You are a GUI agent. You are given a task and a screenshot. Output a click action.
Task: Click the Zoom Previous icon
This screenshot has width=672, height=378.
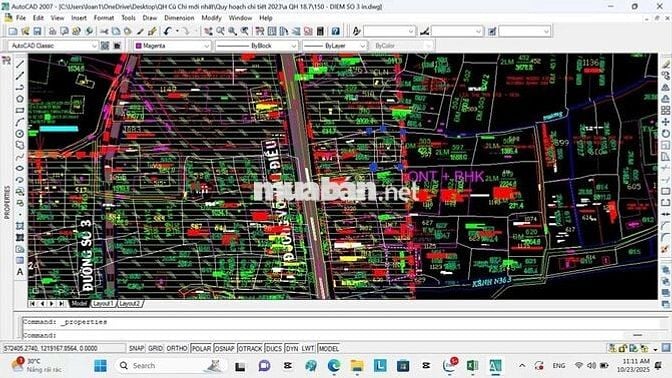pos(244,31)
